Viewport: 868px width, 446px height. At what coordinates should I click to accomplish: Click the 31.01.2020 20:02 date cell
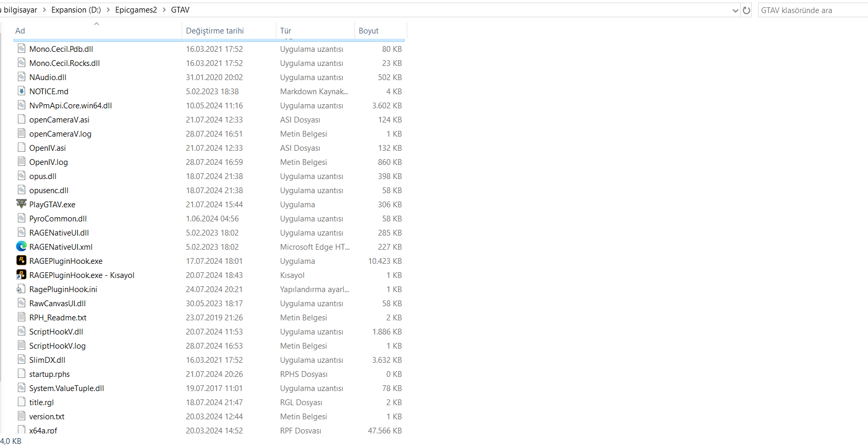point(214,77)
